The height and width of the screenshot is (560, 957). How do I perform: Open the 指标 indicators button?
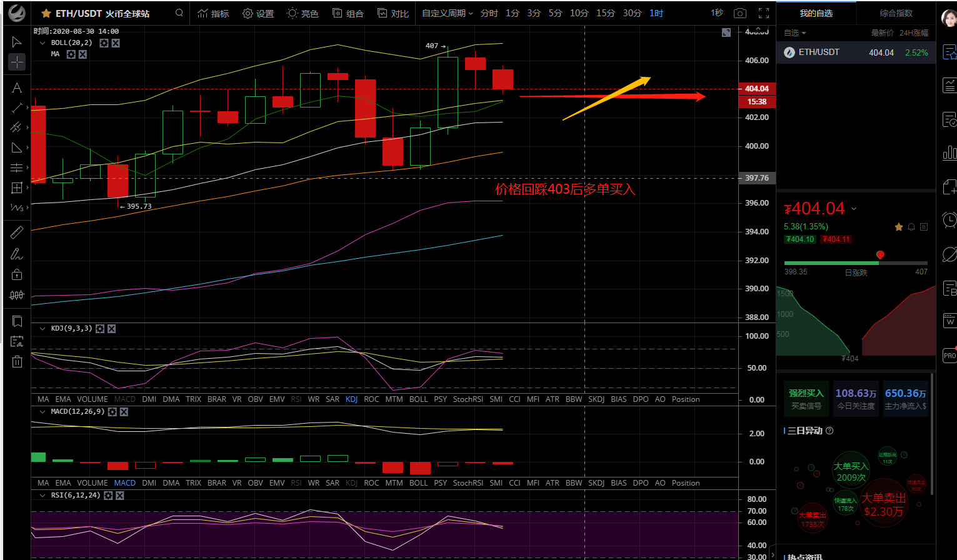[213, 13]
